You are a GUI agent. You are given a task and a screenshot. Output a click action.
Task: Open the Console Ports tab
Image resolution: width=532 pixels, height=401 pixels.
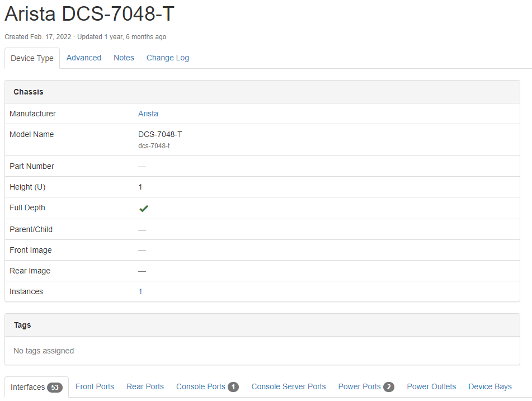[207, 386]
